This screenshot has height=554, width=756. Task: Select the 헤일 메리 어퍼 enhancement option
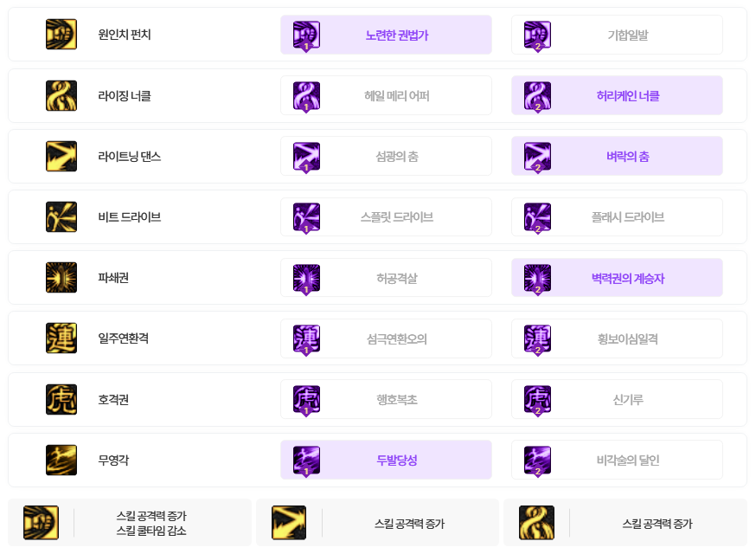click(386, 95)
